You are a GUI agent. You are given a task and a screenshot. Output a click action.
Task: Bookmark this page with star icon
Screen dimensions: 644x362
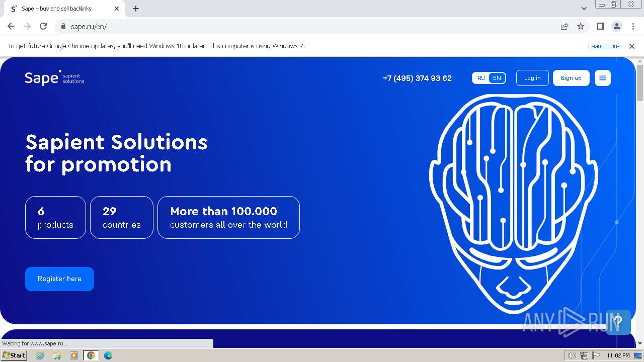(581, 26)
